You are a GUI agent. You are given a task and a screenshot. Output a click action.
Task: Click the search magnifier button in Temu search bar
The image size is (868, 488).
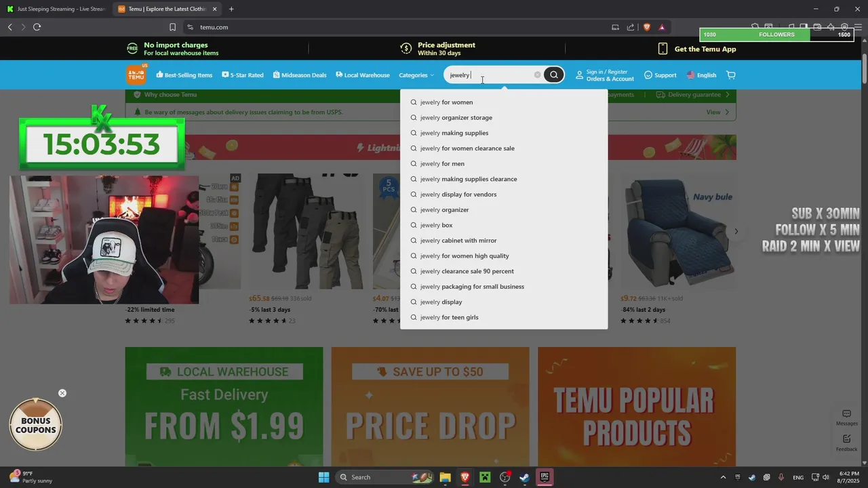coord(553,75)
